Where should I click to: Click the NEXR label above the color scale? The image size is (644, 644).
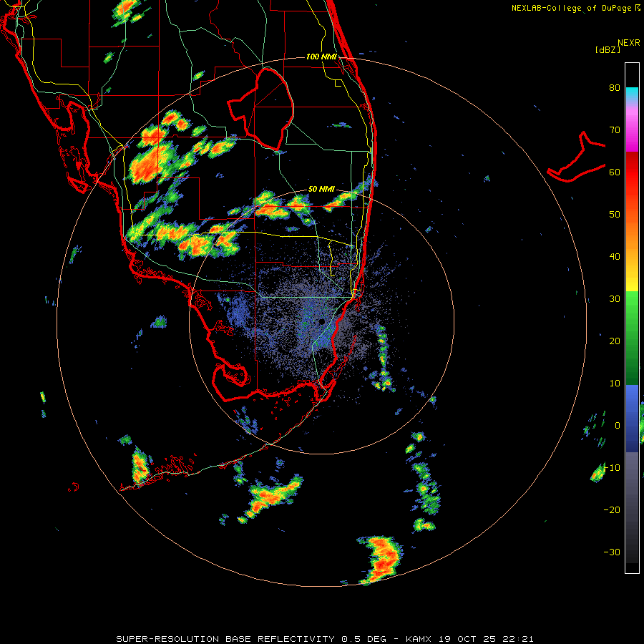click(x=628, y=43)
